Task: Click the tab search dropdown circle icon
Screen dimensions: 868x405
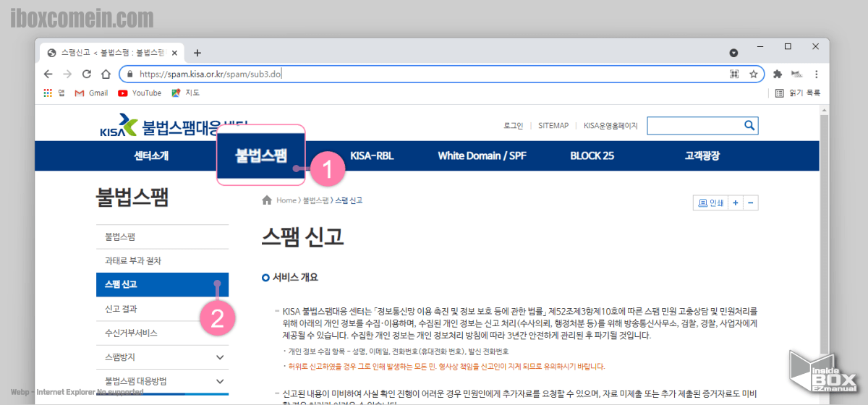Action: [x=733, y=53]
